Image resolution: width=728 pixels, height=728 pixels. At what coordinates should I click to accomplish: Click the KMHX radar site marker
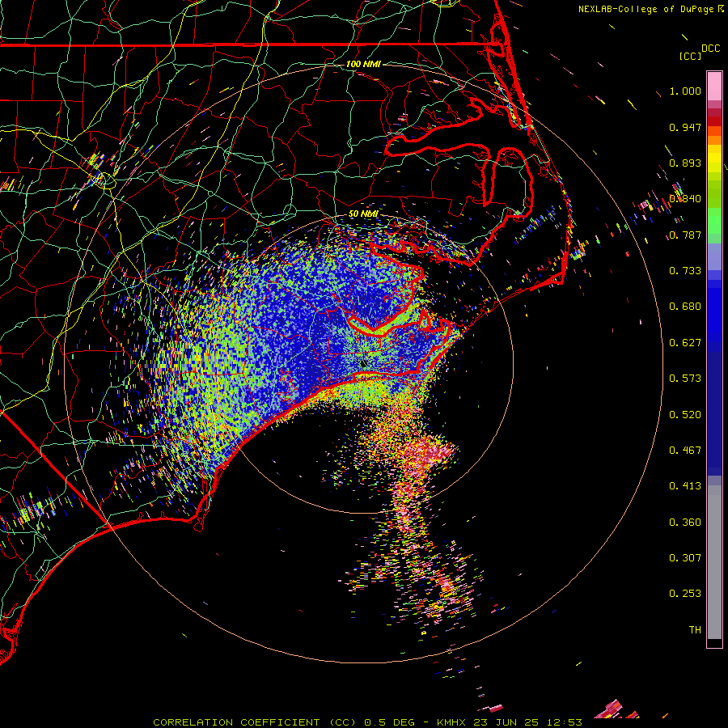pyautogui.click(x=363, y=363)
